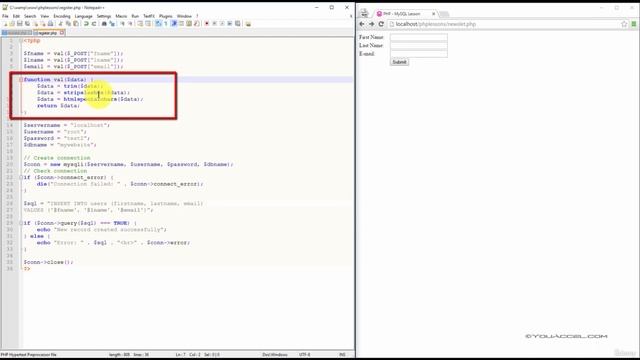Redo with the Redo toolbar arrow
Viewport: 640px width, 360px height.
click(x=94, y=24)
